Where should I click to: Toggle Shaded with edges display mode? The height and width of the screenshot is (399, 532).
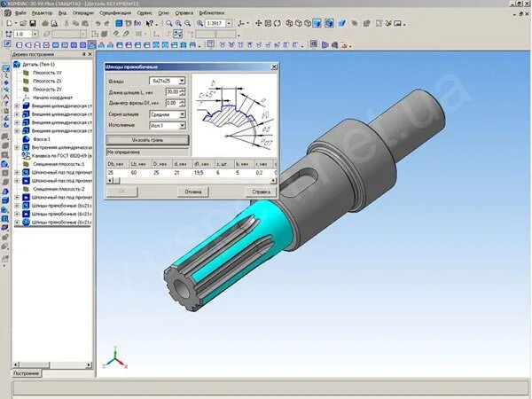coord(329,23)
